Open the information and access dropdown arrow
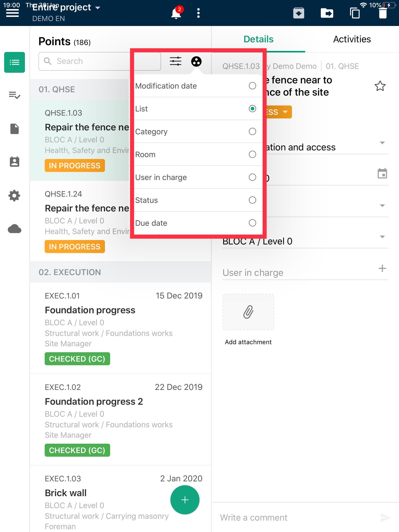This screenshot has width=399, height=532. [382, 143]
